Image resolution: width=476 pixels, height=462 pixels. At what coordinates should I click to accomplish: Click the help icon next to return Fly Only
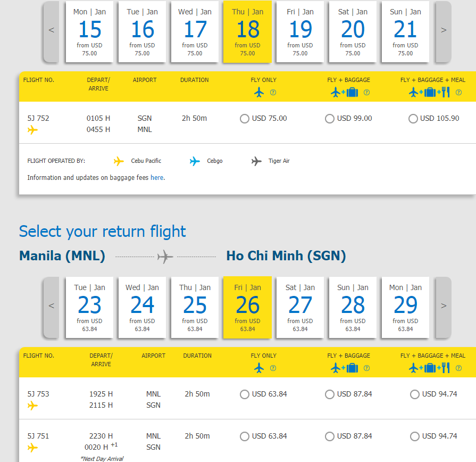(x=273, y=368)
